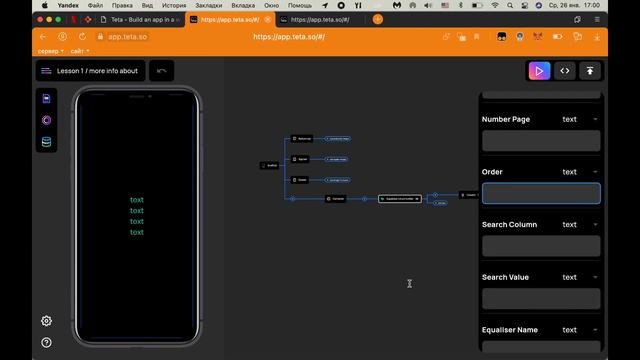Click the first green text in phone preview
The width and height of the screenshot is (640, 360).
coord(137,200)
